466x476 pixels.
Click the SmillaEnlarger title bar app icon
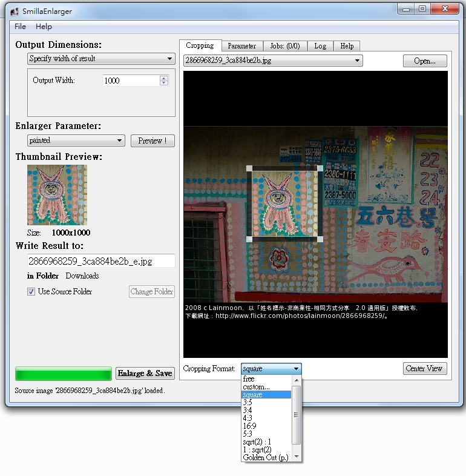click(15, 12)
